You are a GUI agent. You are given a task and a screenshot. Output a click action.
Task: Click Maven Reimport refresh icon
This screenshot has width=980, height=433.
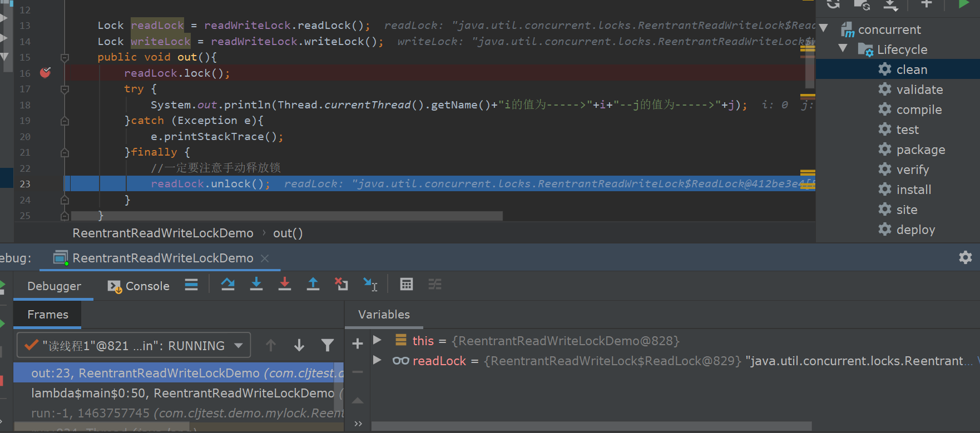click(x=833, y=4)
